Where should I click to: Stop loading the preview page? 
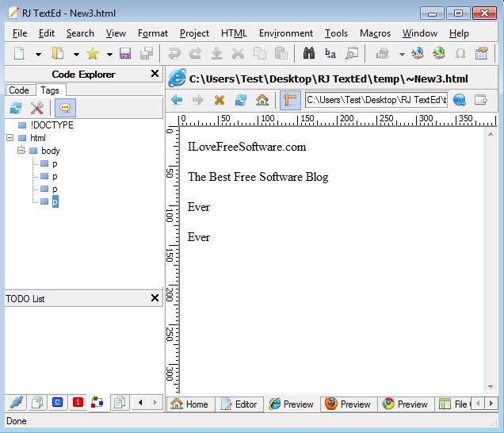220,101
